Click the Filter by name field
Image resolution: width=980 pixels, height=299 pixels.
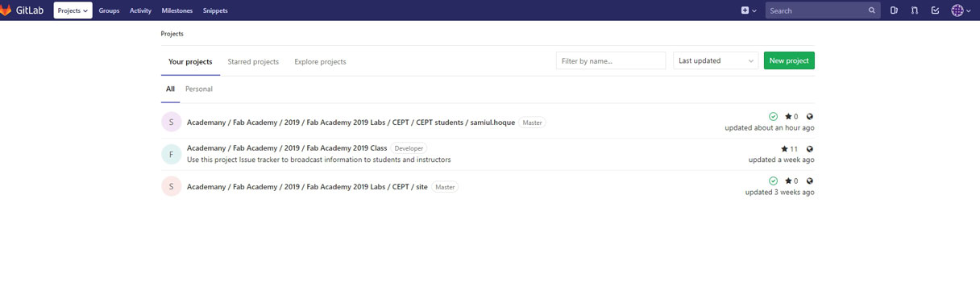click(611, 60)
